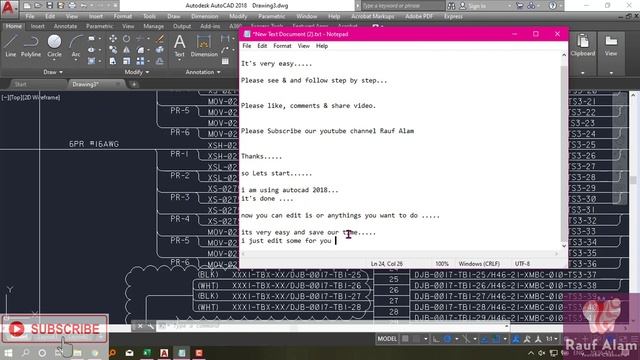Toggle snap mode in AutoCAD status bar
Screen dimensions: 640x360
[416, 339]
